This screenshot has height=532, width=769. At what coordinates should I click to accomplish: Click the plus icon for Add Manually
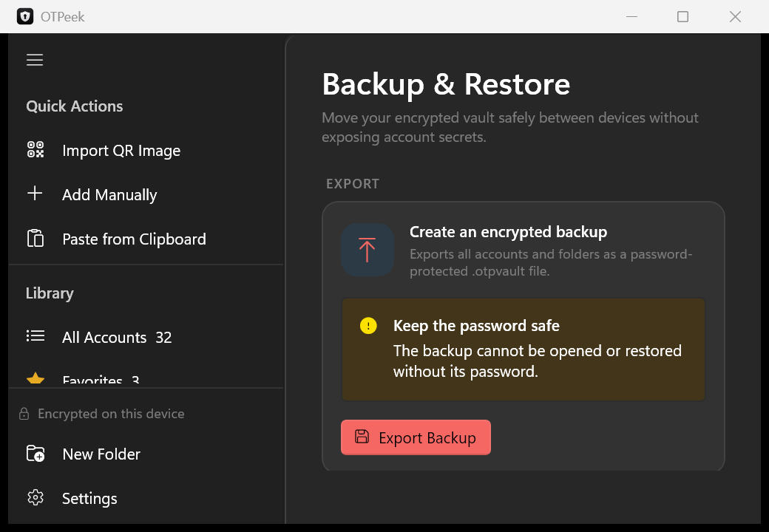click(x=35, y=193)
